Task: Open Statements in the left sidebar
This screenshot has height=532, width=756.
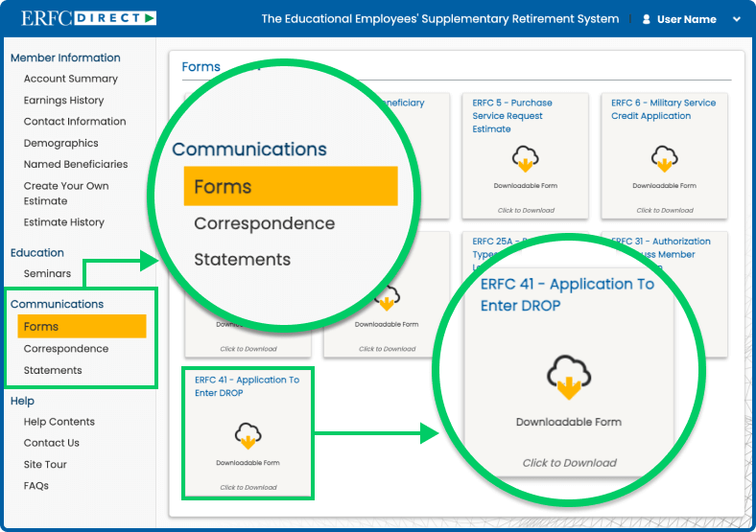Action: pos(53,370)
